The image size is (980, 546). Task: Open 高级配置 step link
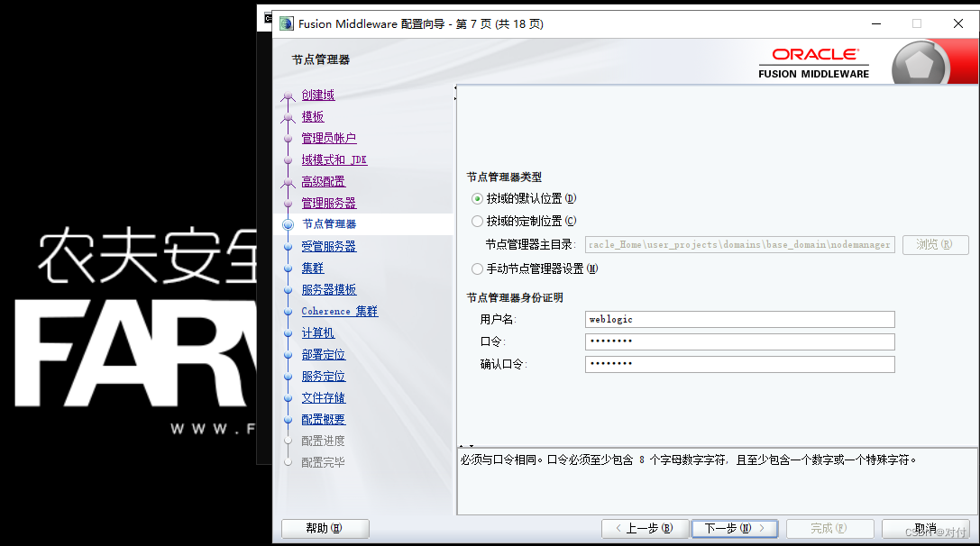(x=323, y=182)
